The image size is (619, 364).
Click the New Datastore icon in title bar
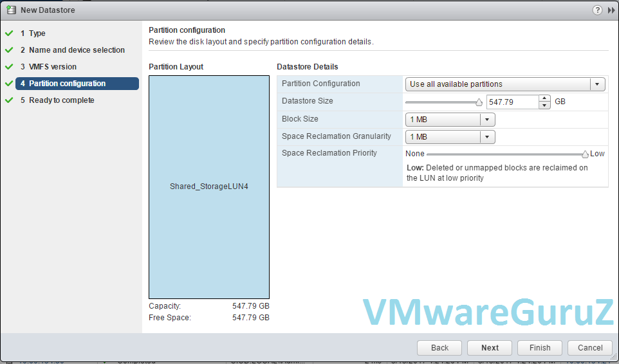click(x=11, y=10)
